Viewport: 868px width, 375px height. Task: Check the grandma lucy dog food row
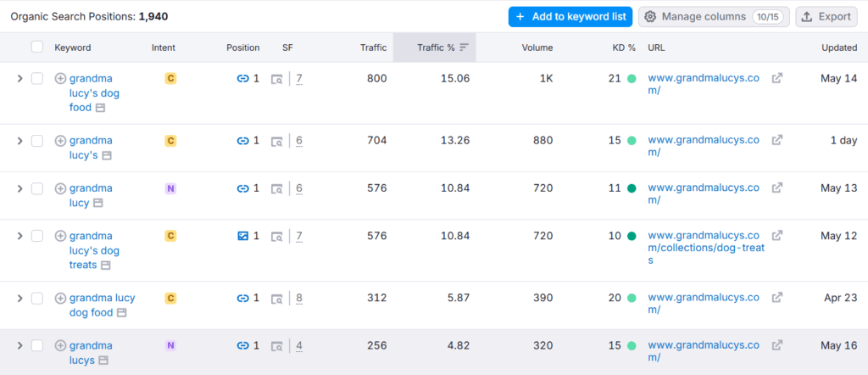pyautogui.click(x=37, y=298)
